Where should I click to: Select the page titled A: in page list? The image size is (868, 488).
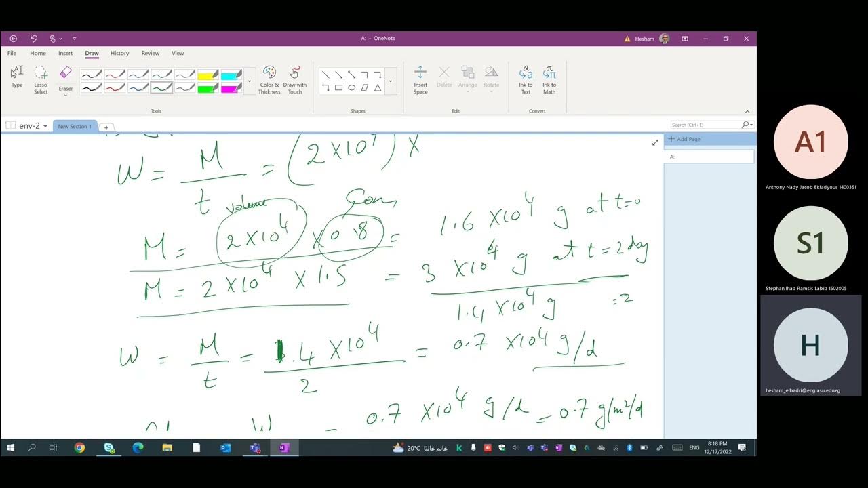pos(709,157)
